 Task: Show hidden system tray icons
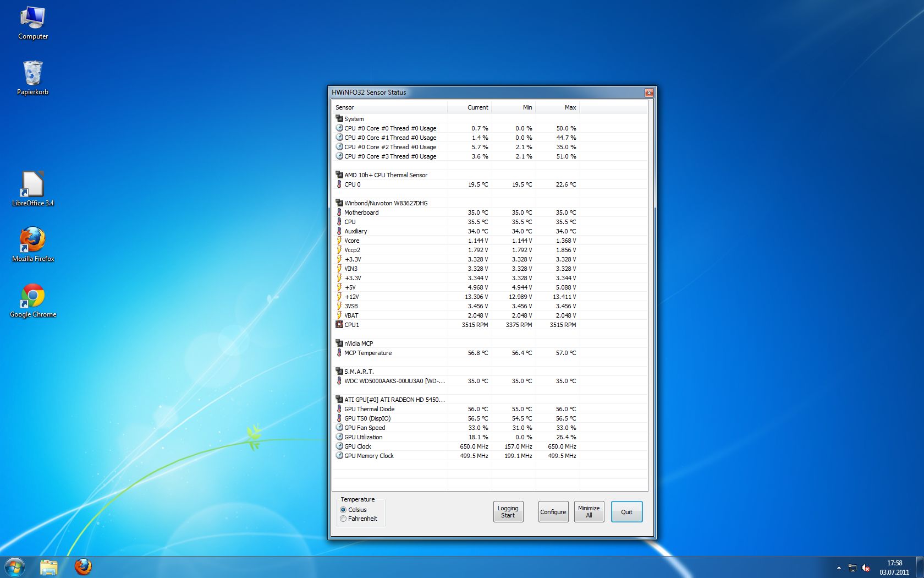tap(839, 568)
